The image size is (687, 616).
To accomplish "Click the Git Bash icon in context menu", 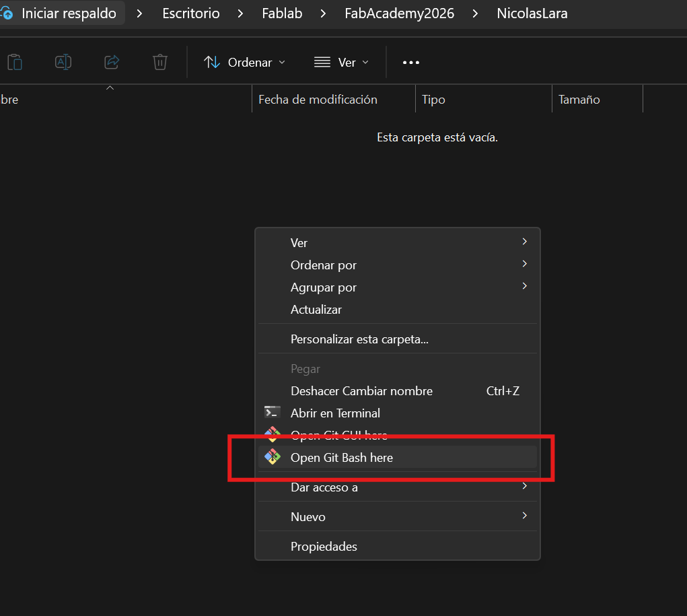I will (x=273, y=457).
